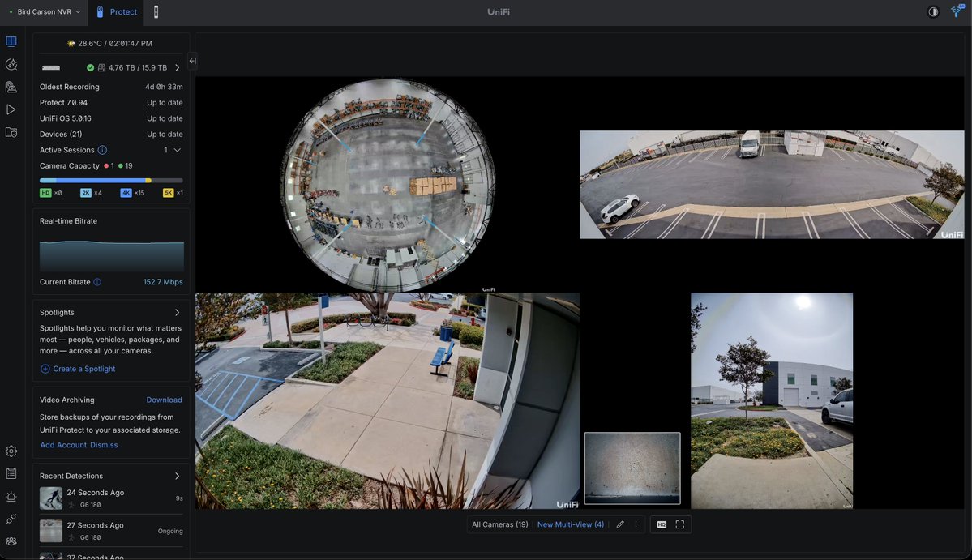Open the Alarm Manager siren icon
This screenshot has height=560, width=972.
click(x=11, y=496)
